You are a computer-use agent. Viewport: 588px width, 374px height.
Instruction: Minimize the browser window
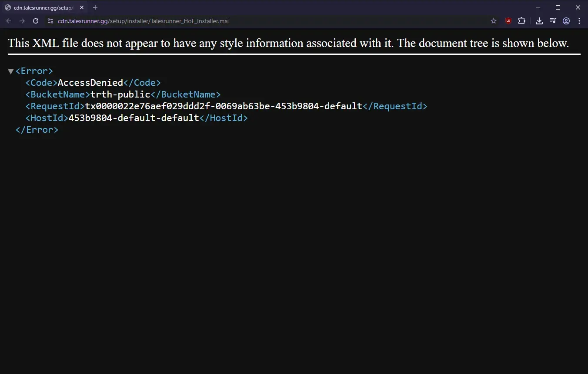coord(538,7)
